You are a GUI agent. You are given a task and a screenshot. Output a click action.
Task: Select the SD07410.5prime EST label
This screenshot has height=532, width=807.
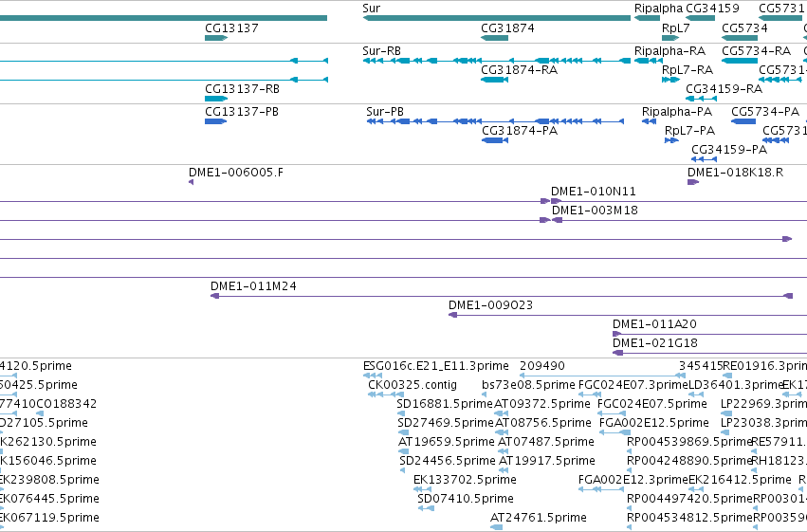pos(466,499)
